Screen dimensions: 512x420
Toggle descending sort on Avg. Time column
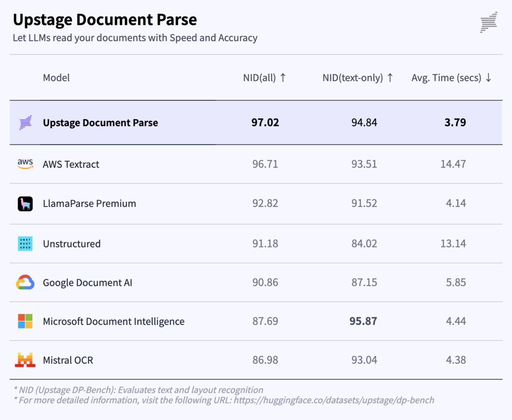pos(489,78)
